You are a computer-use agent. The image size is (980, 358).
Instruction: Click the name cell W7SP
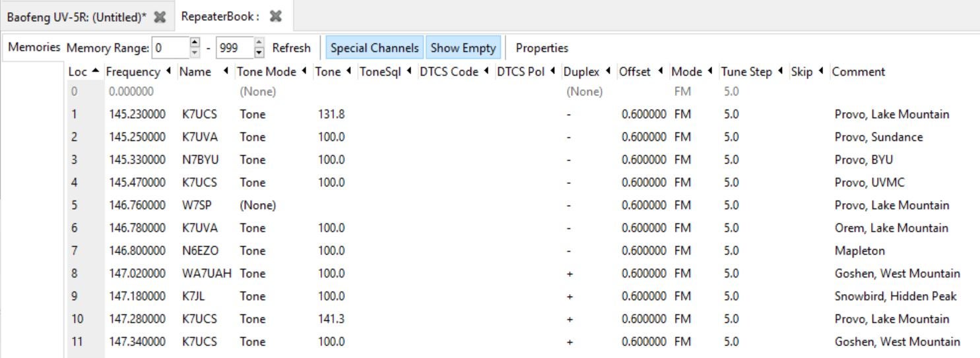(196, 205)
